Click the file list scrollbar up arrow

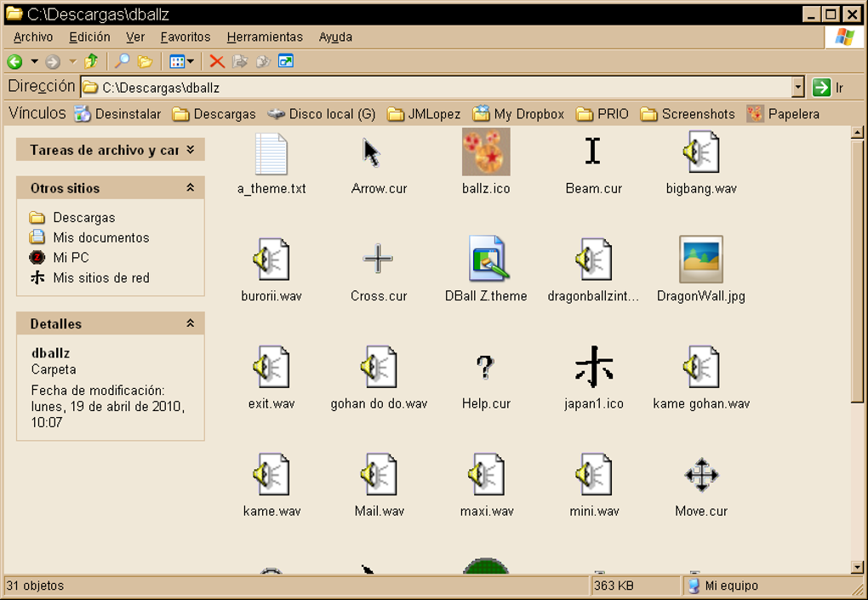pos(858,132)
